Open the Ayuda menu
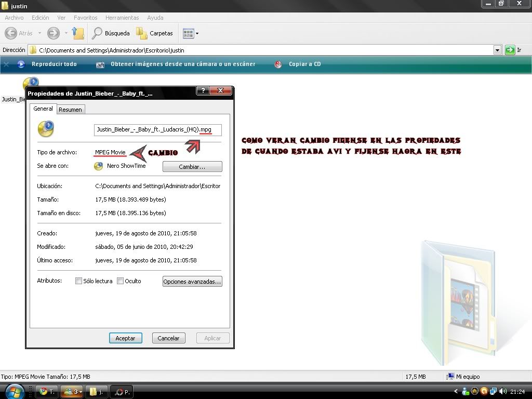Viewport: 532px width, 399px height. [155, 18]
